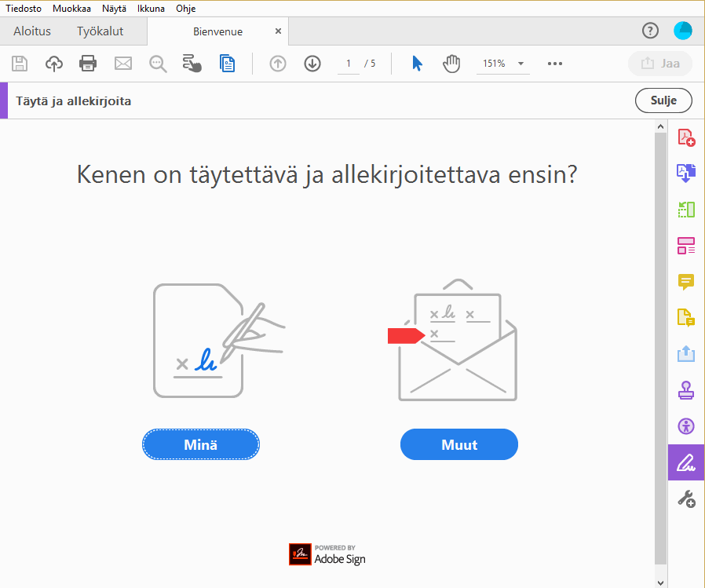Open the Muokkaa menu
Image resolution: width=705 pixels, height=588 pixels.
71,9
